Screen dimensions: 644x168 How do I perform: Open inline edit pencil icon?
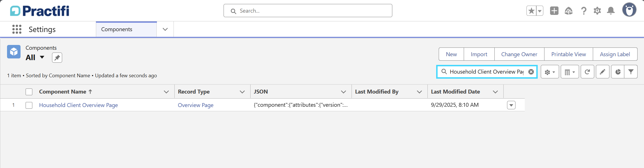tap(602, 72)
